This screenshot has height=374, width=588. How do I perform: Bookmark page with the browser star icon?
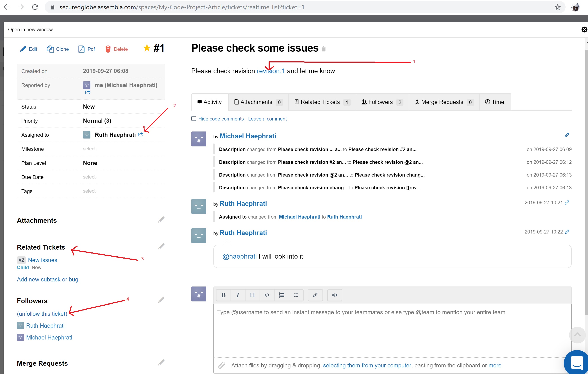point(557,7)
